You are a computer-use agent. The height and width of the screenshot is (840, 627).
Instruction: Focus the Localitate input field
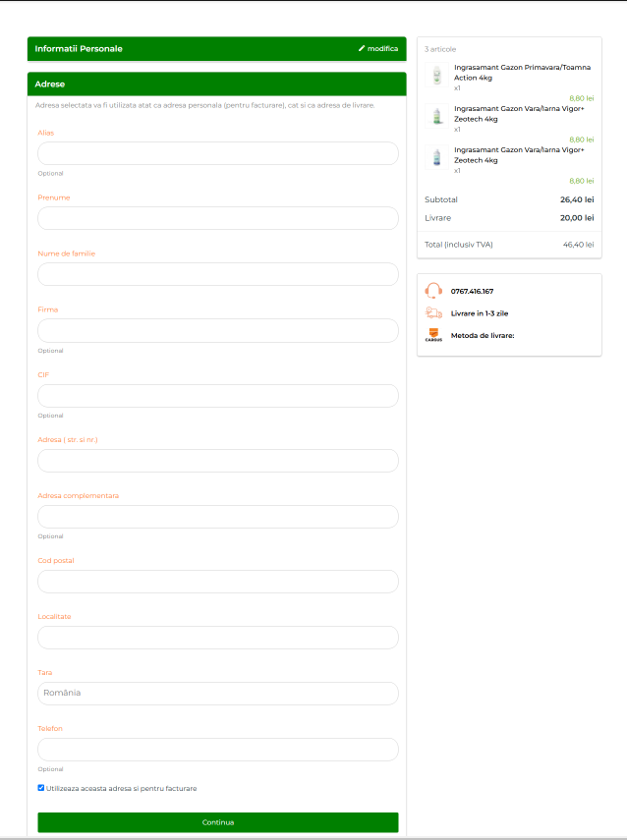pyautogui.click(x=218, y=638)
